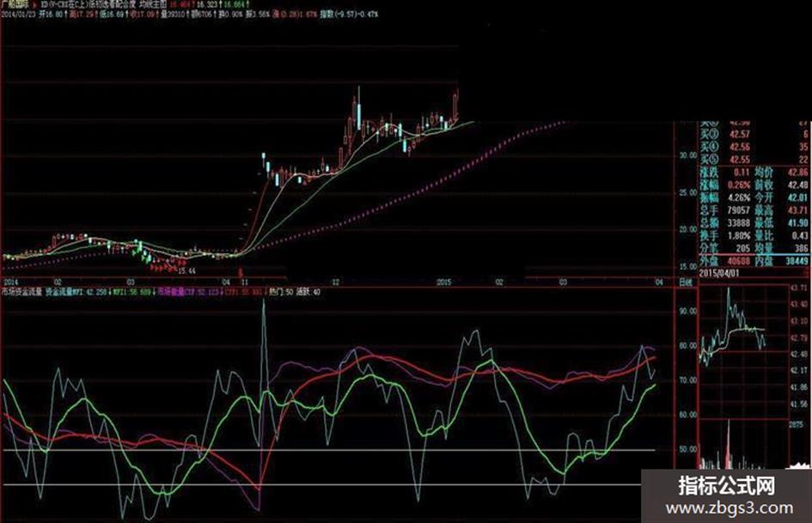812x523 pixels.
Task: Select the 买③ price 42.57 row
Action: 754,134
